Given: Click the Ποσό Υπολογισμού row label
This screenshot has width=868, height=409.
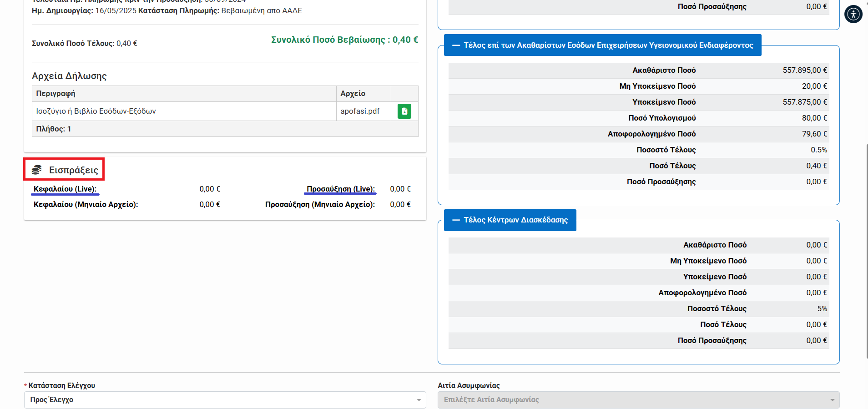Looking at the screenshot, I should click(662, 118).
